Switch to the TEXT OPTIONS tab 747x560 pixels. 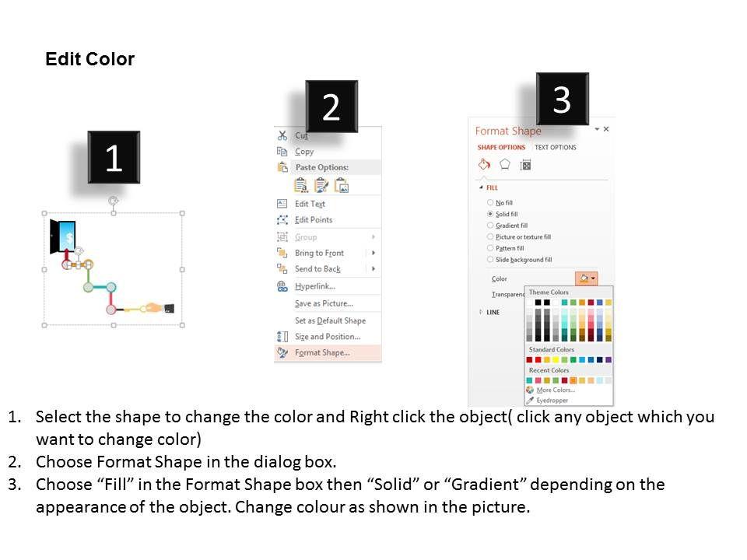point(555,147)
